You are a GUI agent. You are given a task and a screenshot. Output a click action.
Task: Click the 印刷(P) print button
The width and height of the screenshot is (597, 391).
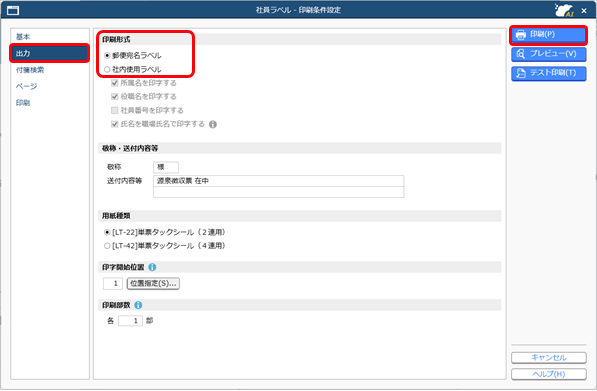549,35
